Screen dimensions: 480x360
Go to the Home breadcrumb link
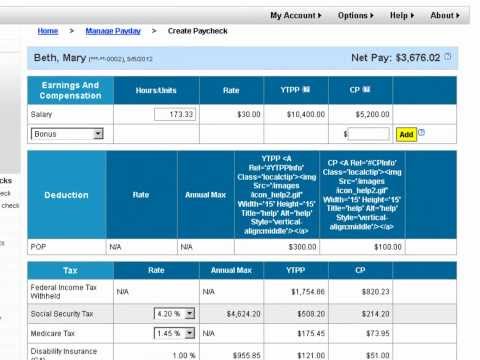(x=48, y=31)
